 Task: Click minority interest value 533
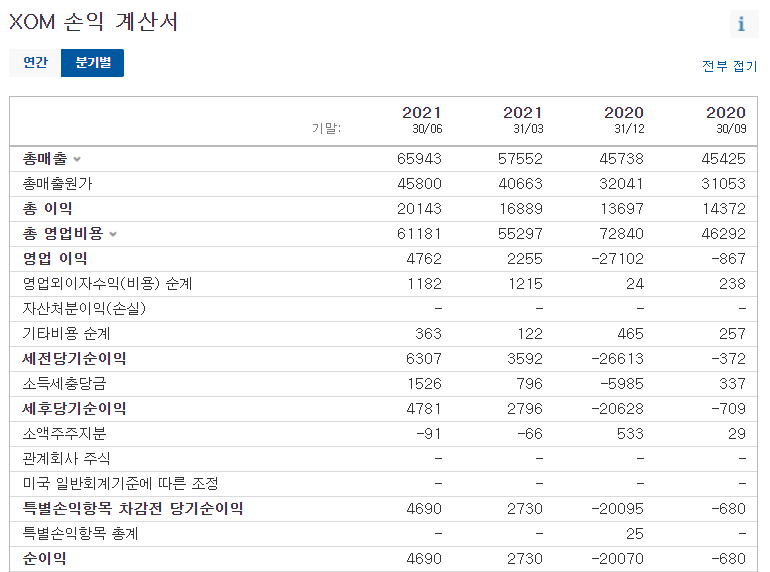tap(631, 434)
